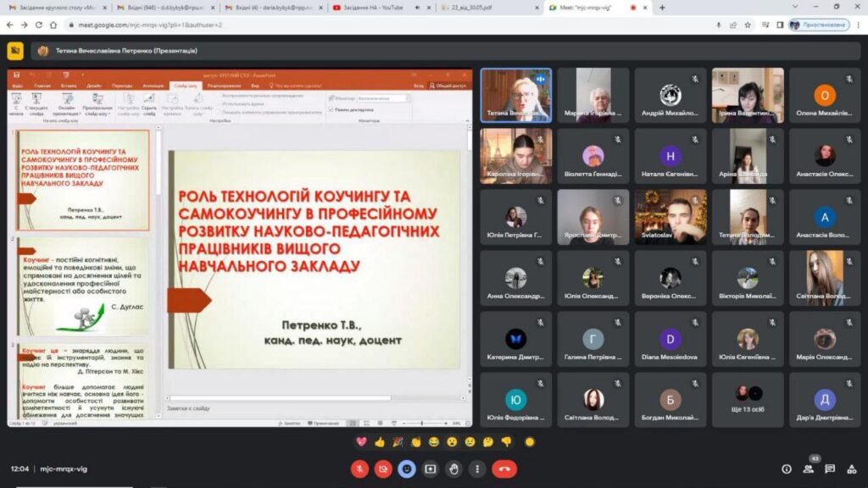Click the red Leave call button
This screenshot has width=868, height=488.
[x=504, y=469]
